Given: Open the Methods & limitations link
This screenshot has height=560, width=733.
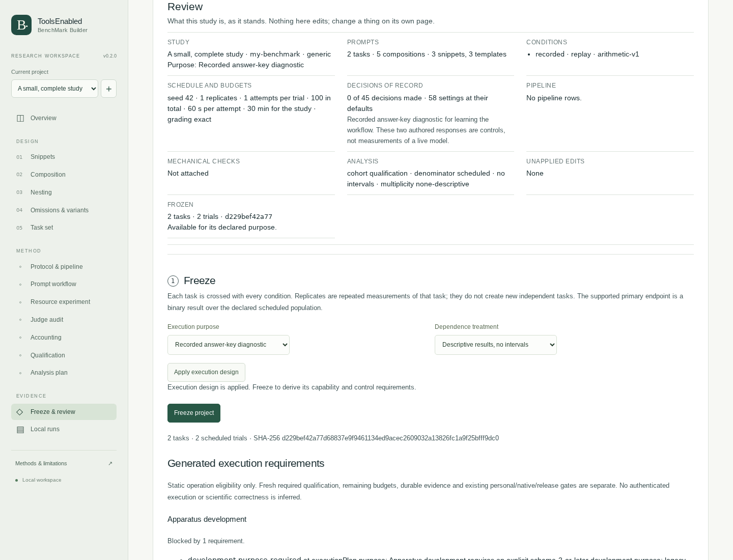Looking at the screenshot, I should click(64, 463).
